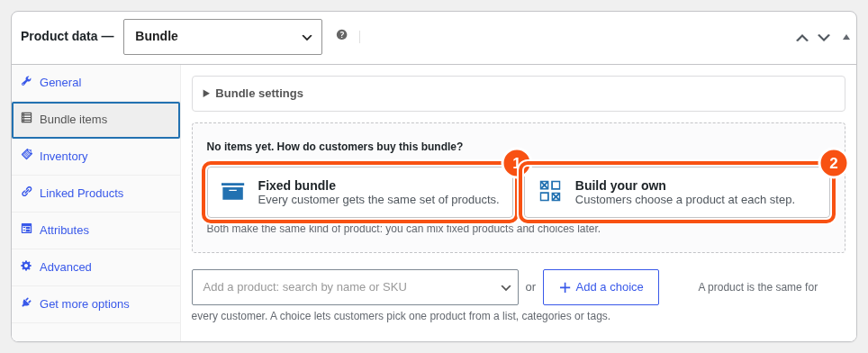Collapse the Product data panel triangle
Screen dimensions: 868x353
click(x=845, y=37)
